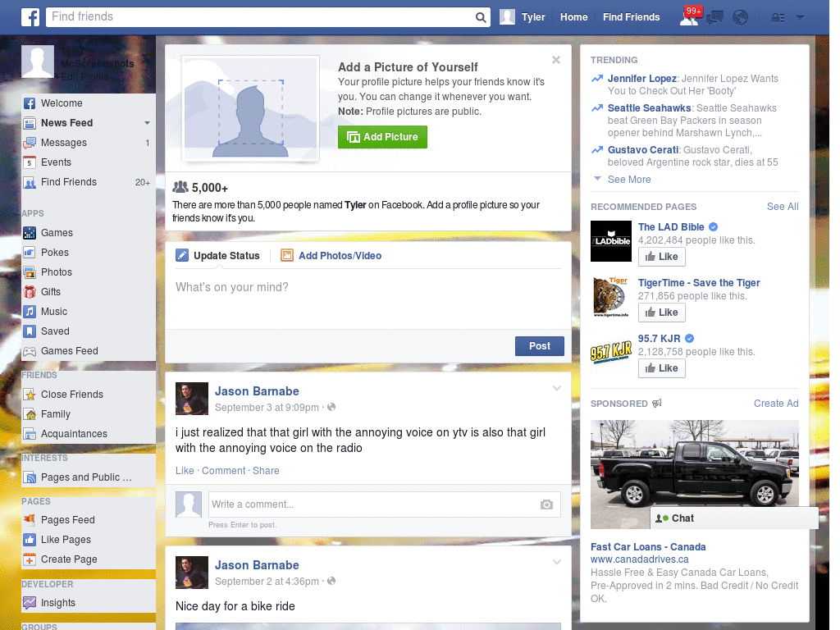
Task: Share the annoying voice post
Action: point(266,470)
